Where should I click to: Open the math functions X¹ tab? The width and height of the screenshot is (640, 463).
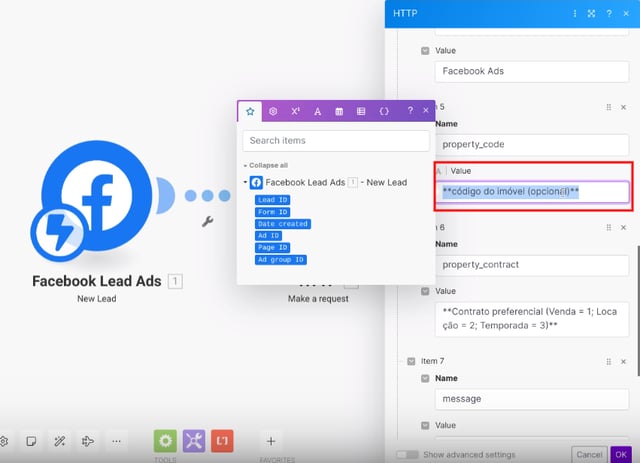(296, 111)
